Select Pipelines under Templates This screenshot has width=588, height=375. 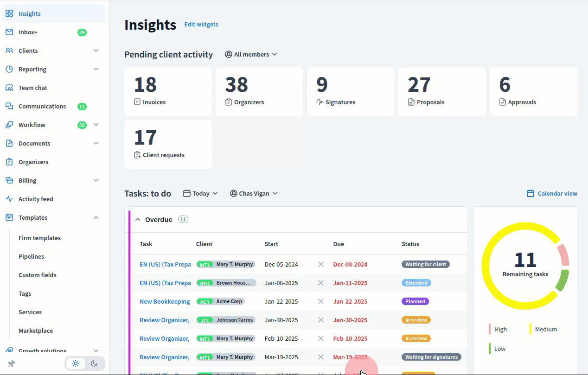[x=31, y=256]
